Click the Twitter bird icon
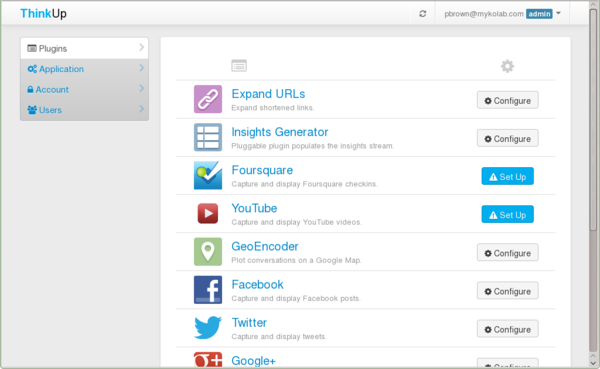Screen dimensions: 600x369 [x=208, y=327]
